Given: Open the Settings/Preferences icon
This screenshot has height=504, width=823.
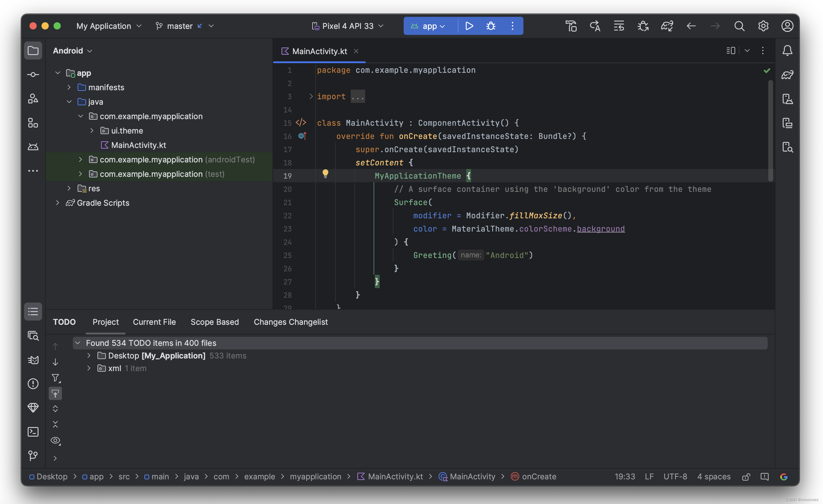Looking at the screenshot, I should point(763,26).
